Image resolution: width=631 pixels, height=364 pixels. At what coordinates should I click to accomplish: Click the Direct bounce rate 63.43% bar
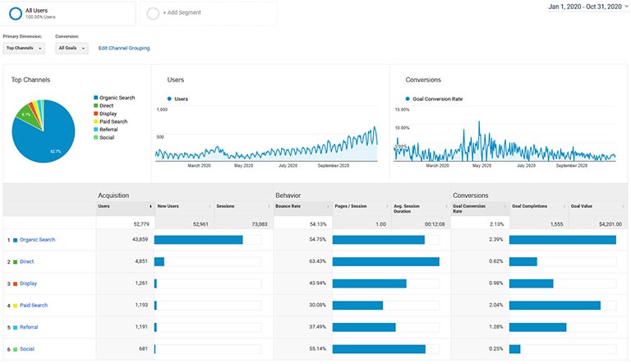click(x=386, y=262)
